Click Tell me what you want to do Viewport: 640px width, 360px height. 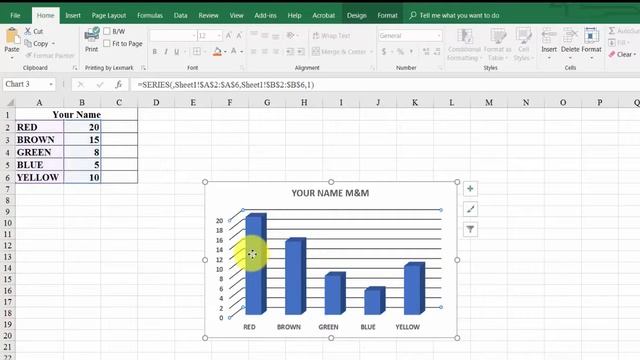pyautogui.click(x=454, y=16)
